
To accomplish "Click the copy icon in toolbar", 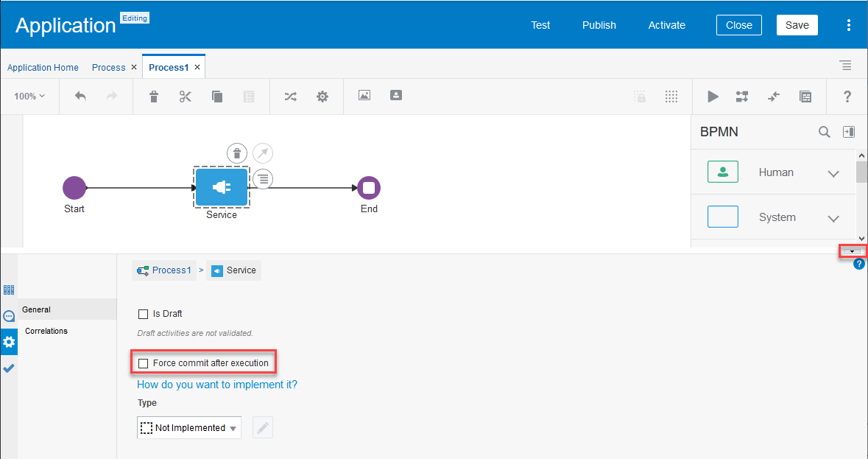I will click(217, 97).
